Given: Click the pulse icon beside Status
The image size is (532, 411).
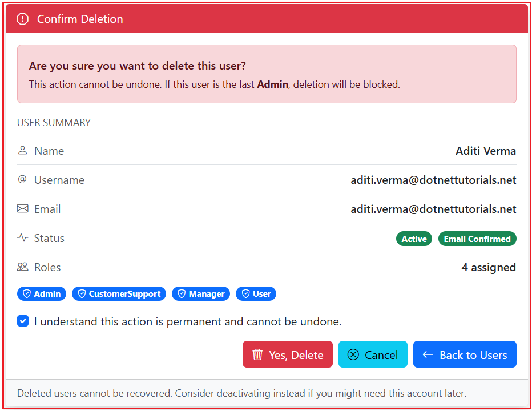Looking at the screenshot, I should point(22,237).
